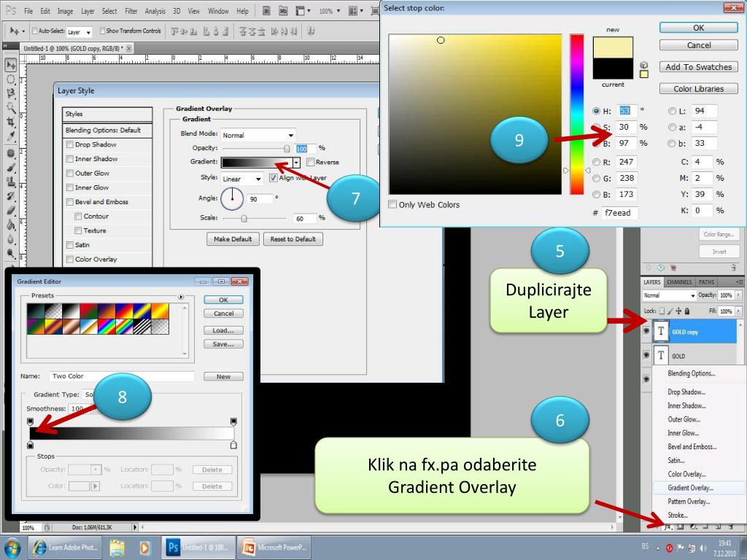
Task: Open the Auto-Select Layer dropdown
Action: 78,32
